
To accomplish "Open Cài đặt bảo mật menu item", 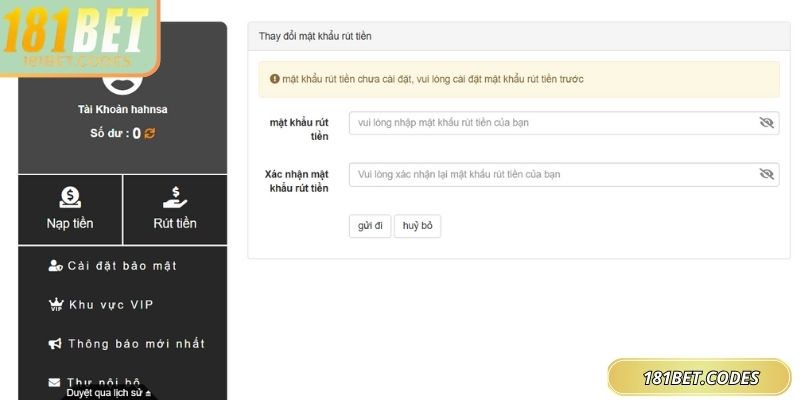I will point(112,266).
